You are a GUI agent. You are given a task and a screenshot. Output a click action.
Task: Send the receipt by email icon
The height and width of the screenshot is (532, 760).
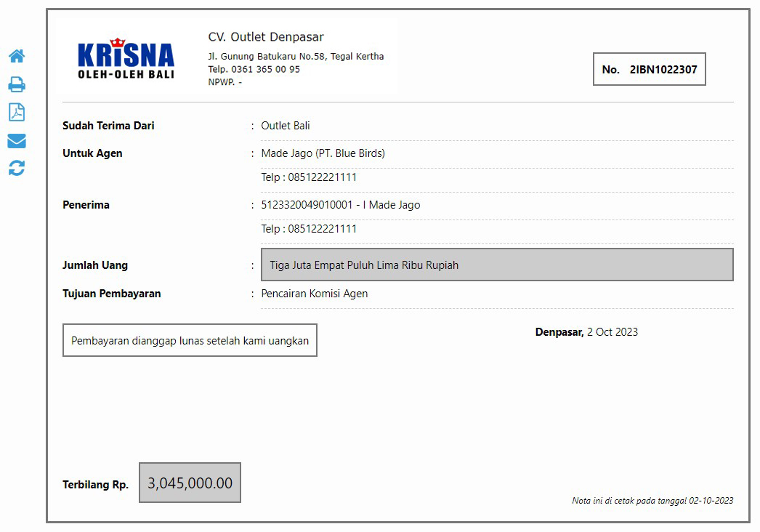17,141
